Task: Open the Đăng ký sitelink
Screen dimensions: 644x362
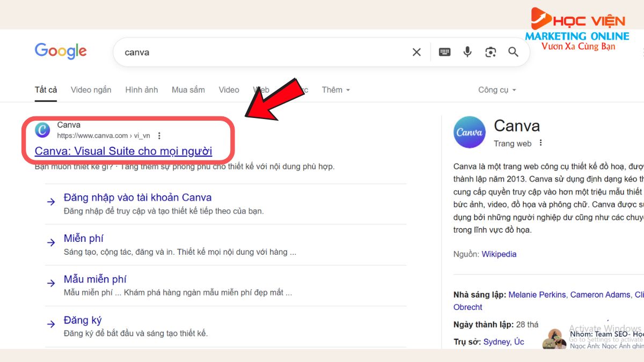Action: (x=83, y=320)
